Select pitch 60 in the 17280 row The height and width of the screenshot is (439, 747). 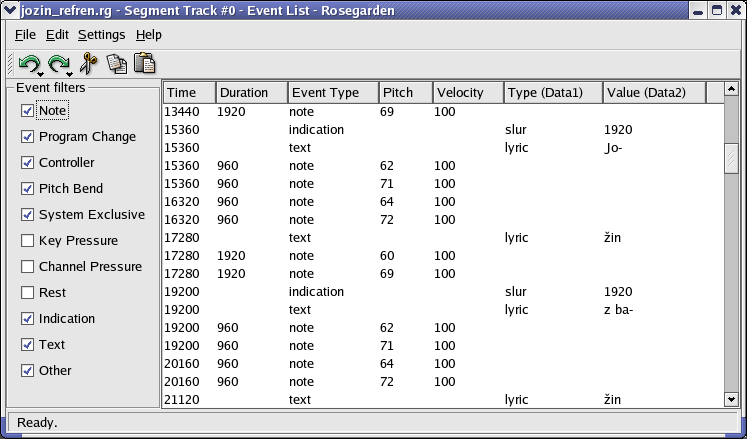click(x=387, y=256)
